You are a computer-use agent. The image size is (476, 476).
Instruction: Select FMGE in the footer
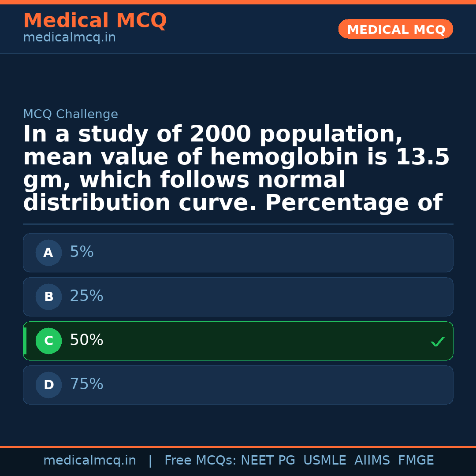pos(416,461)
